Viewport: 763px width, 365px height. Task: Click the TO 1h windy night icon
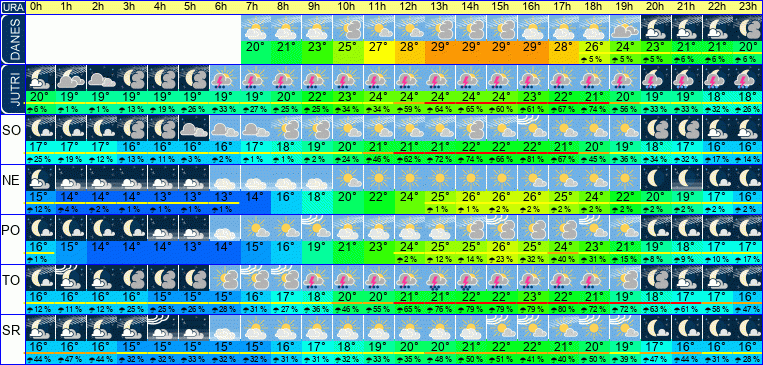coord(71,277)
